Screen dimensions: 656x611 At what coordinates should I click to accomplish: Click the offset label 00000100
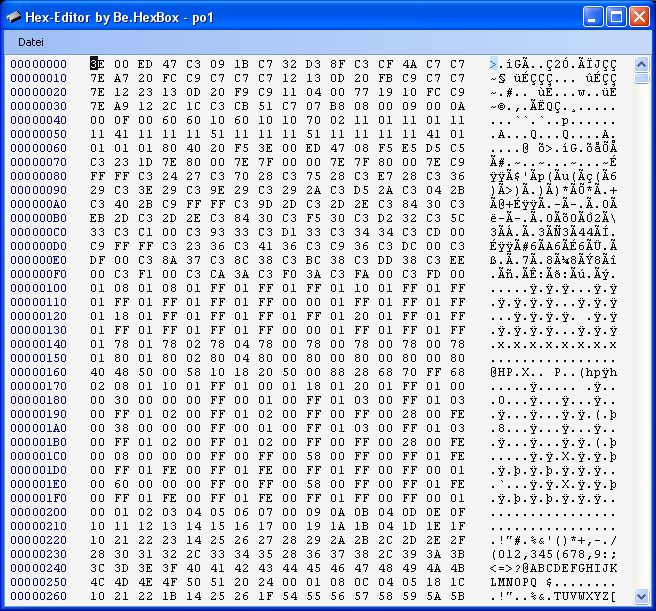click(x=39, y=288)
